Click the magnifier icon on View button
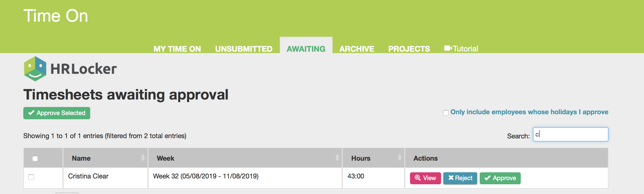The height and width of the screenshot is (194, 644). [417, 178]
